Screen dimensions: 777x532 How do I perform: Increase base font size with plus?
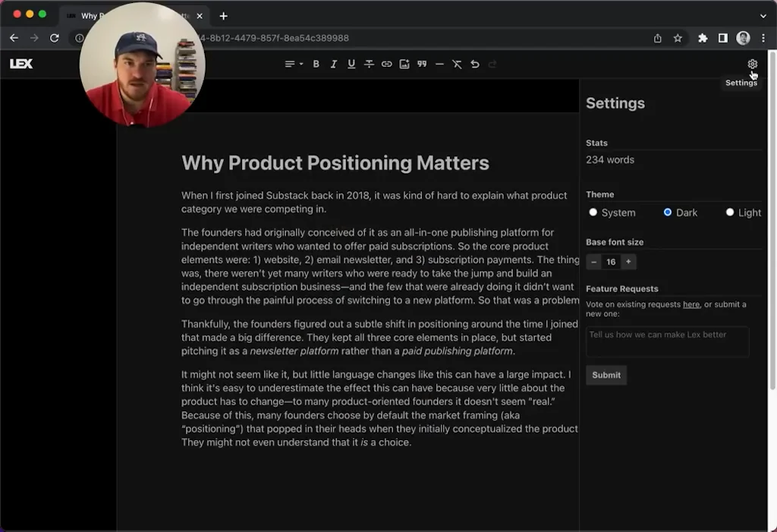coord(628,261)
